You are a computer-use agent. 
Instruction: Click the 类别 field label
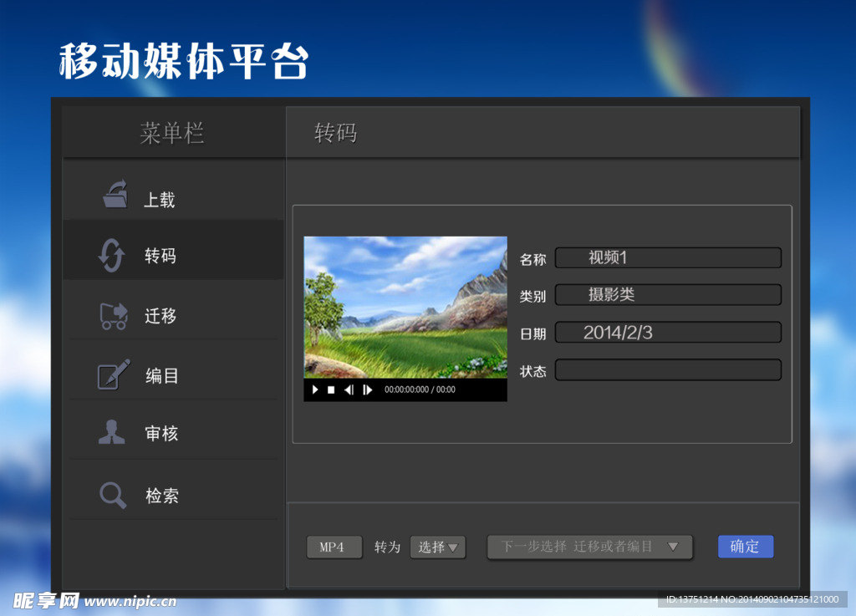pos(532,296)
